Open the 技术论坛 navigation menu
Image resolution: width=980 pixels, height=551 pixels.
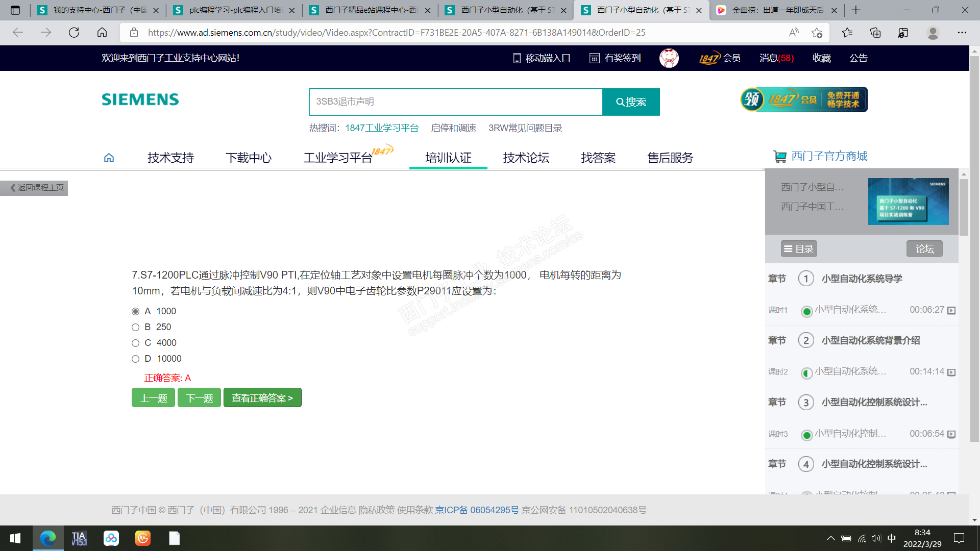click(x=526, y=158)
